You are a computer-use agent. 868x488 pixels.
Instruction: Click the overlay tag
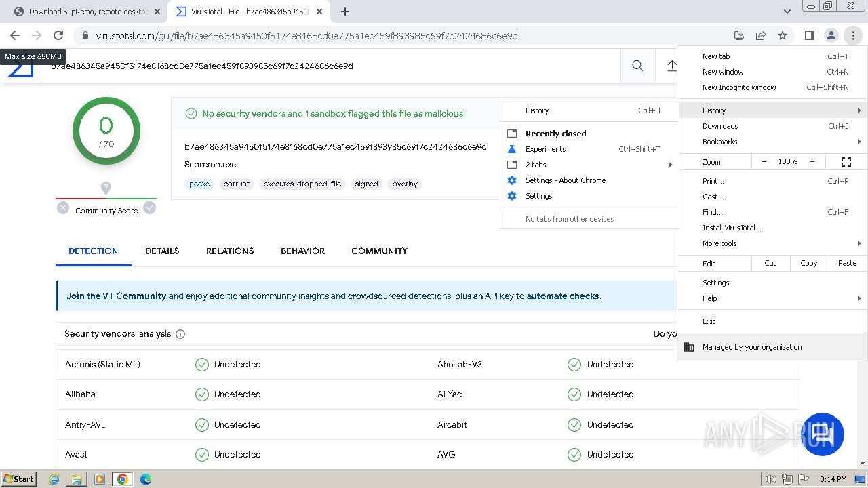tap(405, 184)
